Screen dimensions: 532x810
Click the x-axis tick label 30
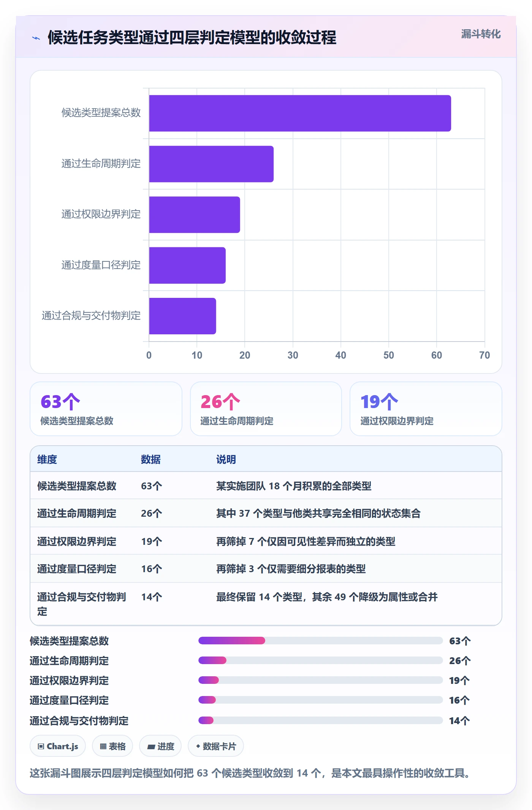click(x=293, y=355)
